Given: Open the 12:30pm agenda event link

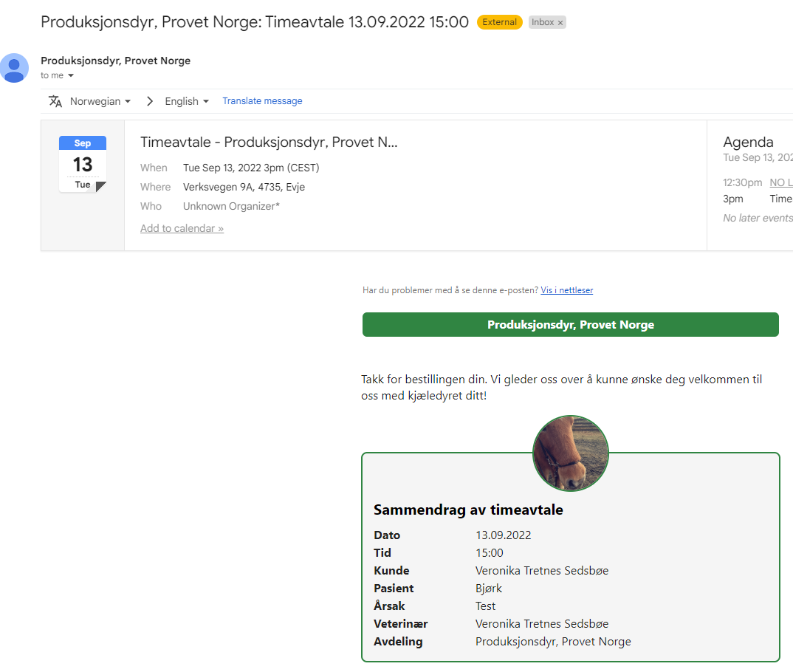Looking at the screenshot, I should [x=780, y=182].
